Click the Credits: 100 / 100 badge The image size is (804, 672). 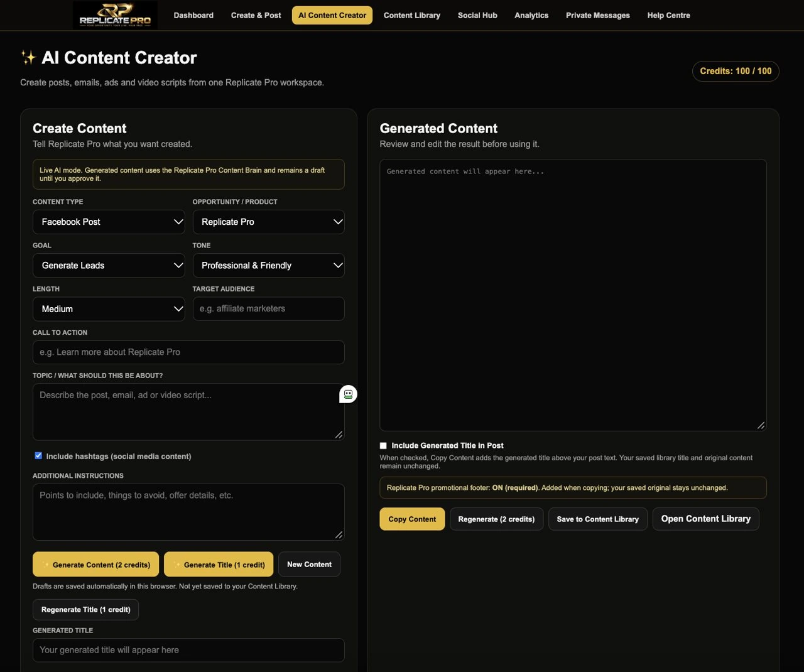(736, 71)
